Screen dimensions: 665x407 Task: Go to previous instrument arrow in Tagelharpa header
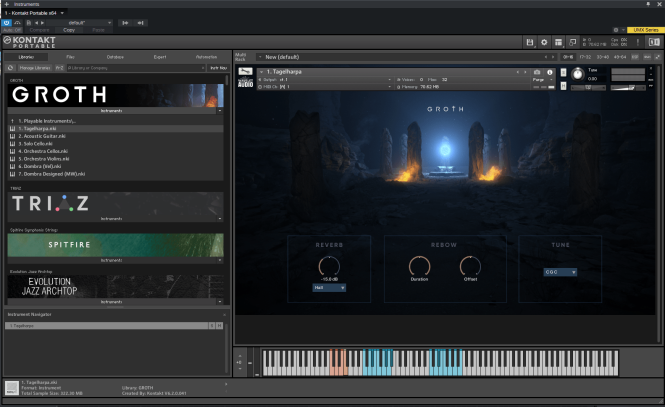[x=517, y=72]
